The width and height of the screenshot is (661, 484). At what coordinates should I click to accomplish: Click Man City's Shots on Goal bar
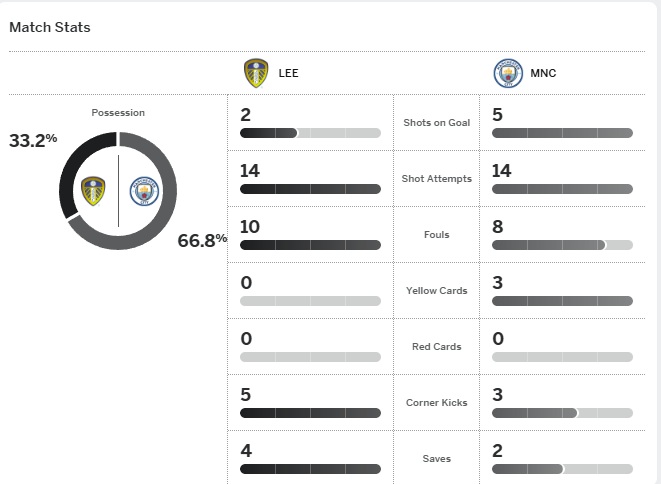[562, 133]
